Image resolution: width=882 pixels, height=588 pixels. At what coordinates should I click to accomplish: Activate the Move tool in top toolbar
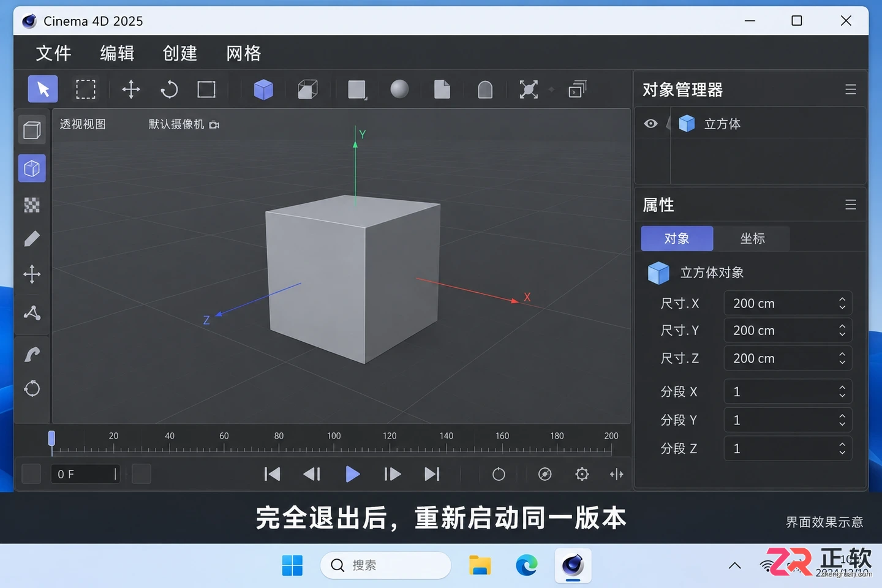(x=130, y=89)
